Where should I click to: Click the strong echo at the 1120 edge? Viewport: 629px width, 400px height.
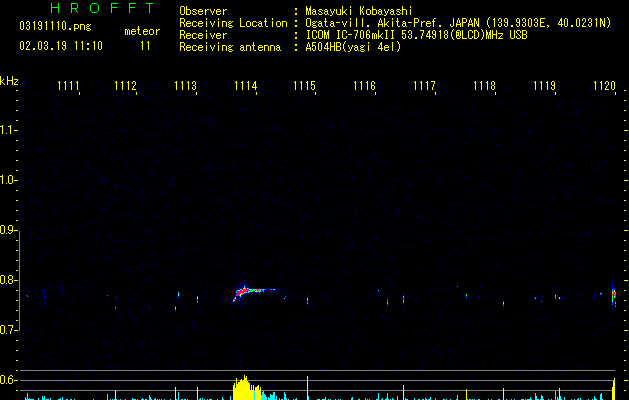tap(613, 297)
